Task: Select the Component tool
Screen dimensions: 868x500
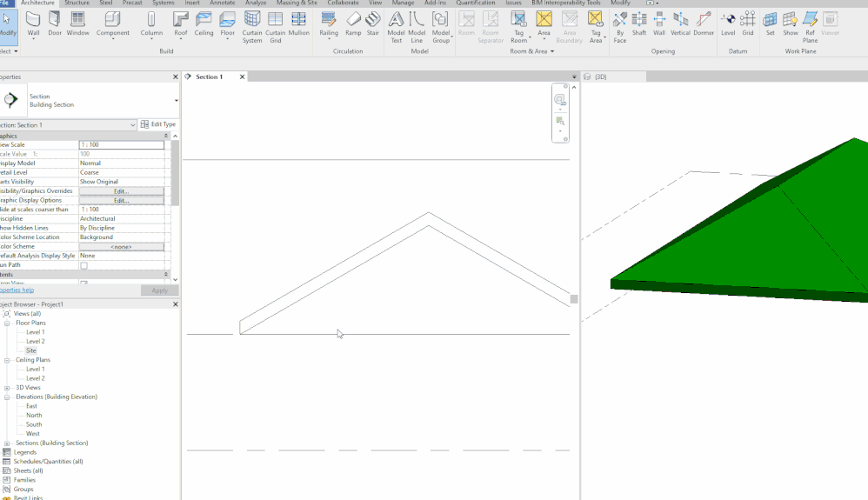Action: click(x=113, y=24)
